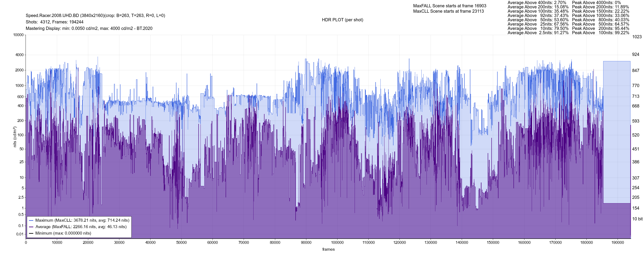Image resolution: width=644 pixels, height=258 pixels.
Task: Select the 'Minimum (max: 0.000000 nits)' legend label
Action: click(63, 233)
